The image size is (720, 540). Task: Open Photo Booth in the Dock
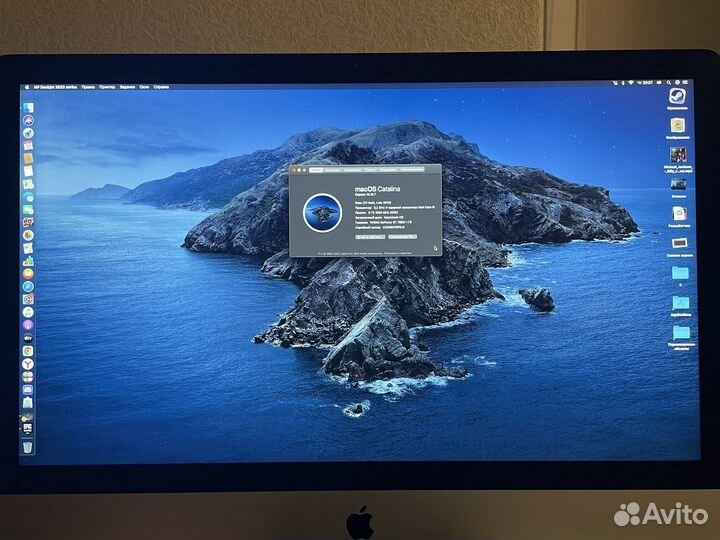click(28, 223)
